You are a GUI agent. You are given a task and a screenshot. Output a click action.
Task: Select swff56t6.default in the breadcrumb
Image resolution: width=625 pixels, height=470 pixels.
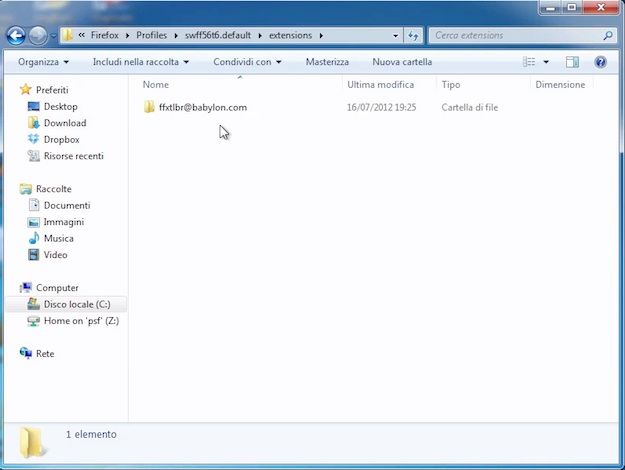[x=218, y=35]
